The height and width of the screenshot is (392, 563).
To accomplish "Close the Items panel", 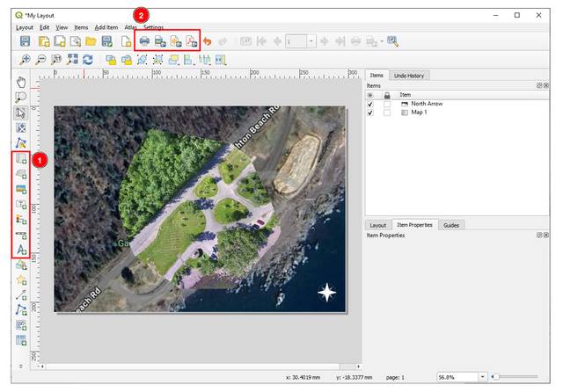I will [x=546, y=85].
